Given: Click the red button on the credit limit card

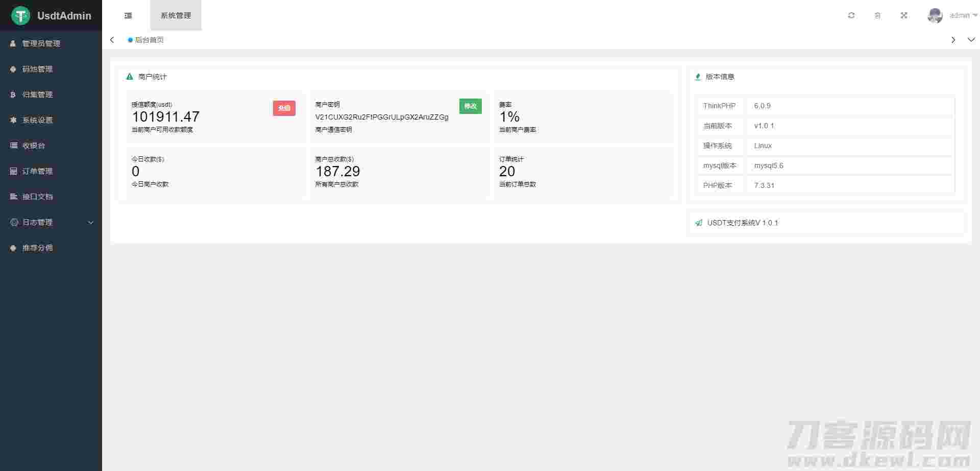Looking at the screenshot, I should click(284, 108).
